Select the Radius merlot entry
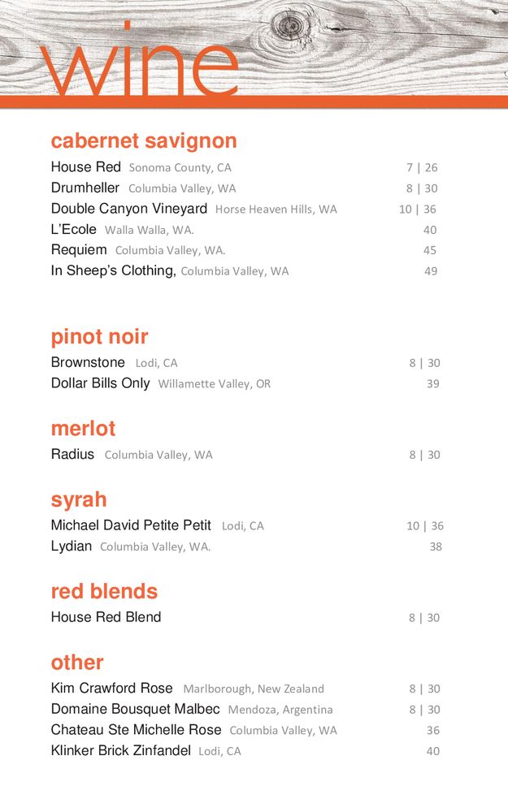Viewport: 508px width, 812px height. coord(73,454)
